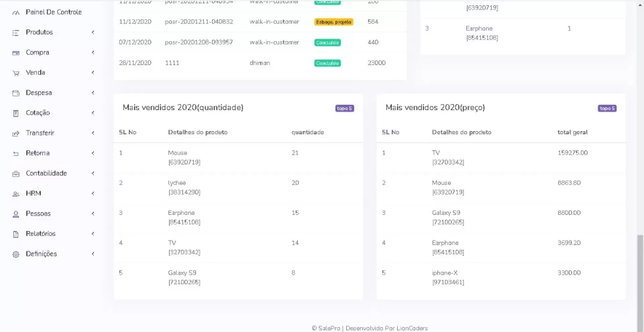Click the Produtos list icon
This screenshot has height=332, width=644.
[x=15, y=33]
